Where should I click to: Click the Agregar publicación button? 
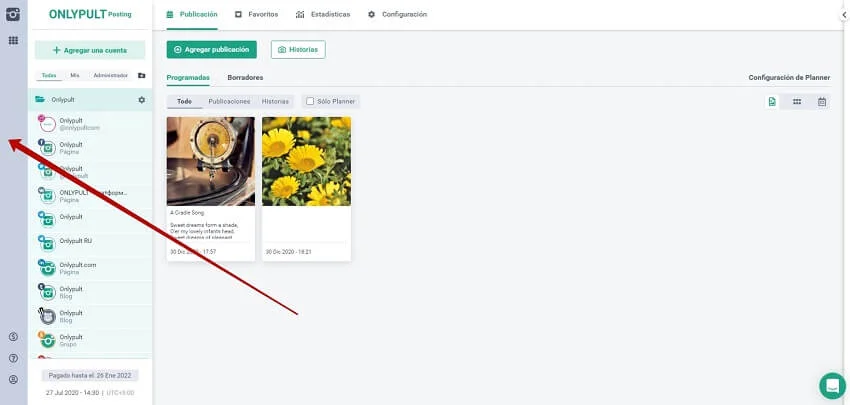coord(211,49)
